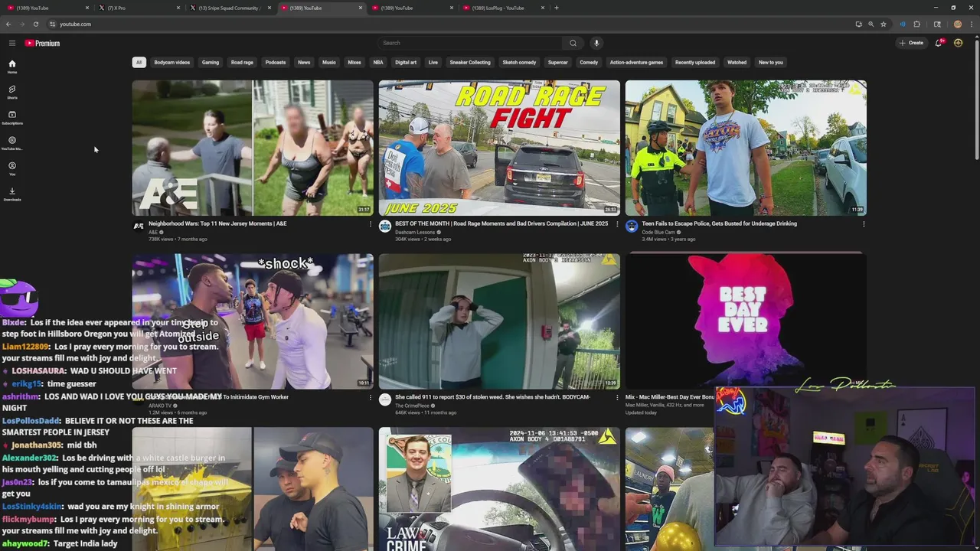Select the Sneaker Collecting chip
The height and width of the screenshot is (551, 980).
pos(470,62)
